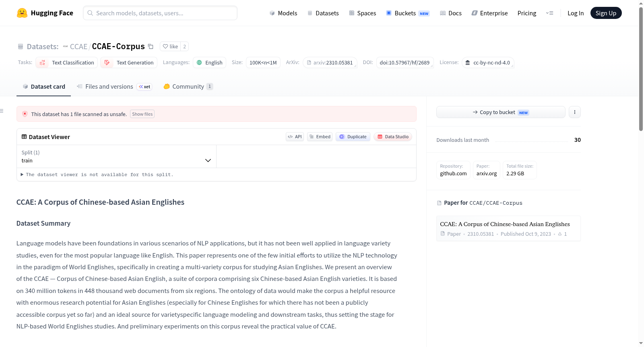Go to the Pricing page
The width and height of the screenshot is (644, 347).
pos(527,13)
